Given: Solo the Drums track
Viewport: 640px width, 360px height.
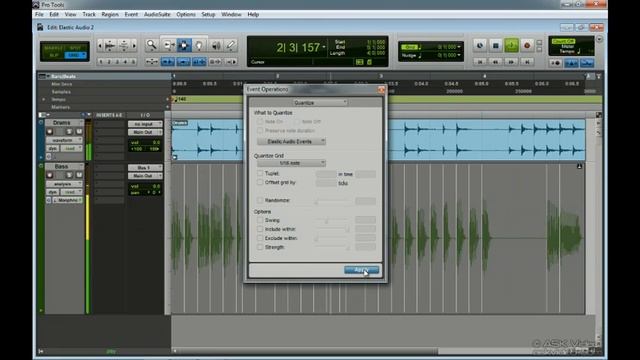Looking at the screenshot, I should 69,131.
